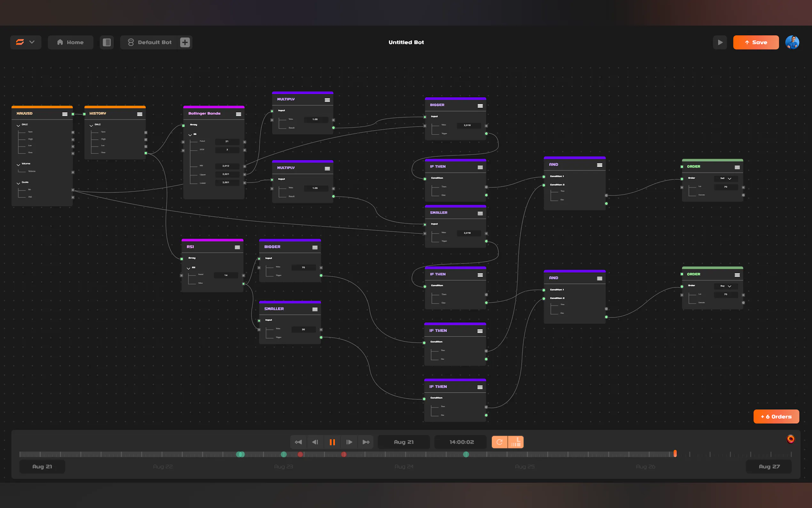812x508 pixels.
Task: Toggle the sidebar panel button
Action: [x=107, y=42]
